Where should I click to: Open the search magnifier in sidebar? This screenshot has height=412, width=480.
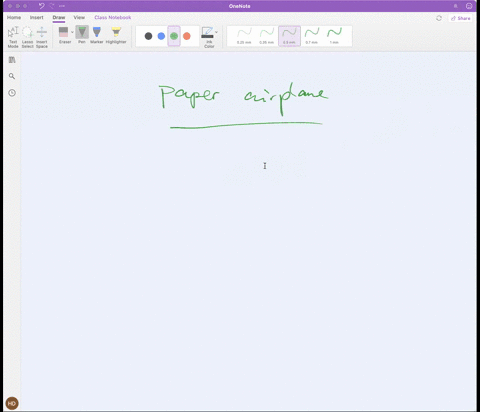(x=12, y=76)
